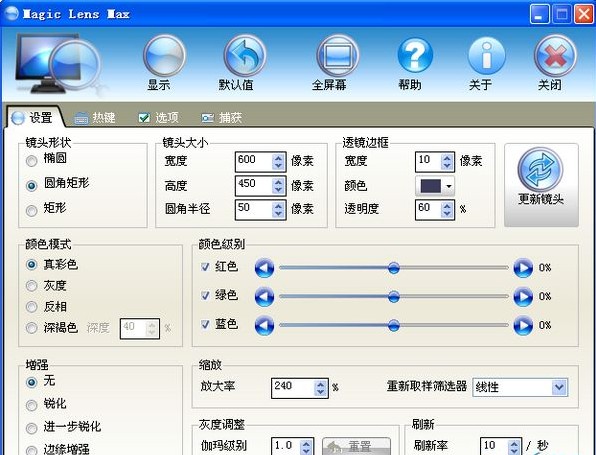
Task: Click the 关闭 red X toolbar icon
Action: [555, 56]
